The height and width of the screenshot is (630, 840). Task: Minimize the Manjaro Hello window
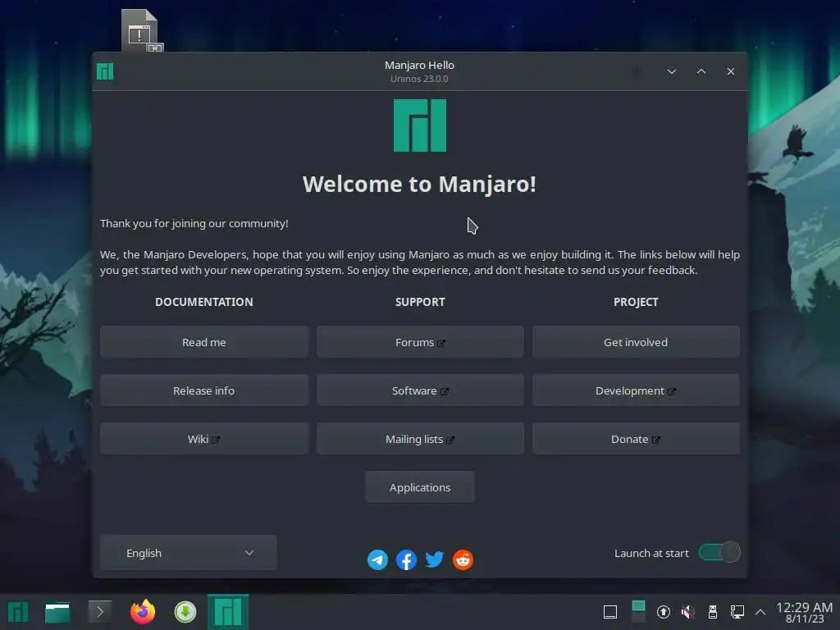pos(671,71)
